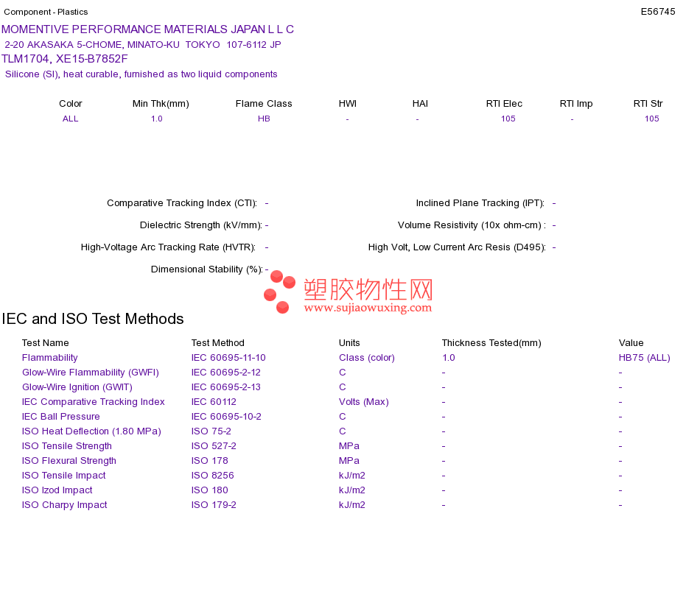This screenshot has height=589, width=700.
Task: Click the E56745 file number
Action: point(657,12)
